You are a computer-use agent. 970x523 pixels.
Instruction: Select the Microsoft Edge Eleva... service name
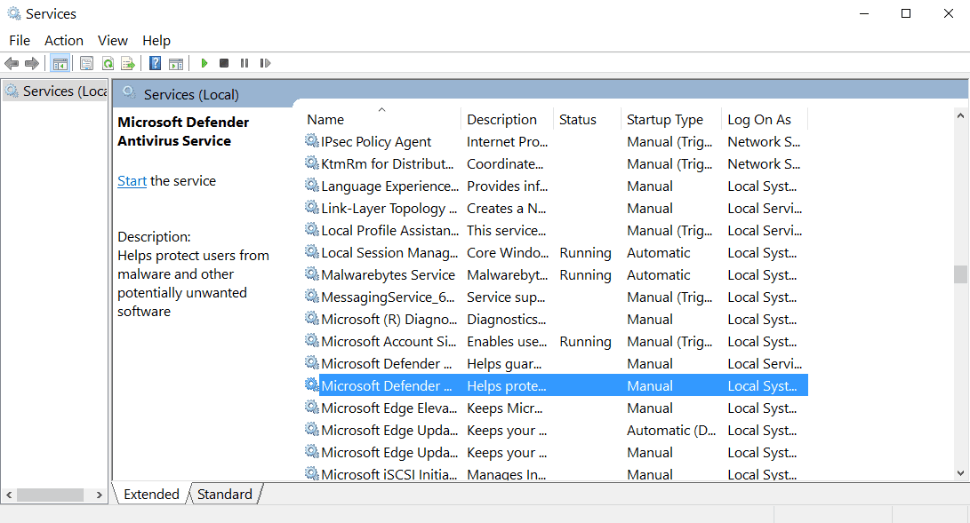pyautogui.click(x=389, y=408)
